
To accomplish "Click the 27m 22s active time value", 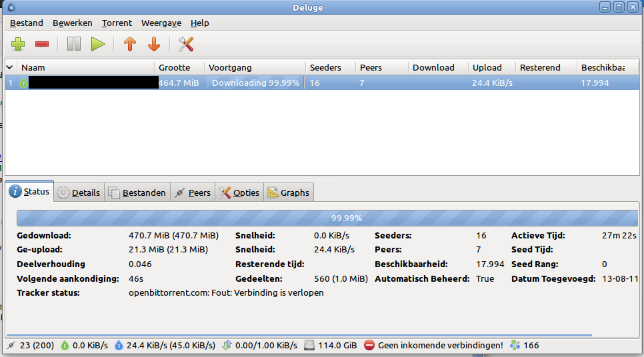I will [x=619, y=236].
